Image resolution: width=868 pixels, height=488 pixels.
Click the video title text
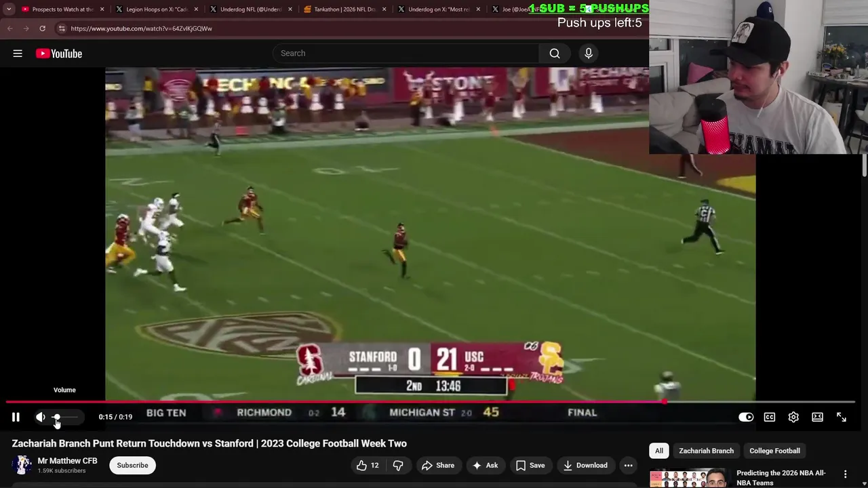[x=209, y=443]
